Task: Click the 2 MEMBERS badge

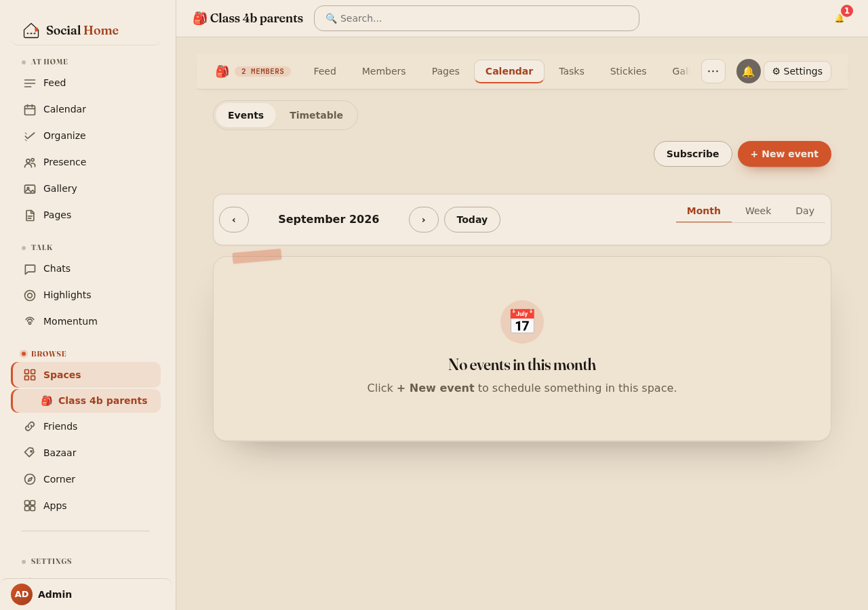Action: point(262,71)
